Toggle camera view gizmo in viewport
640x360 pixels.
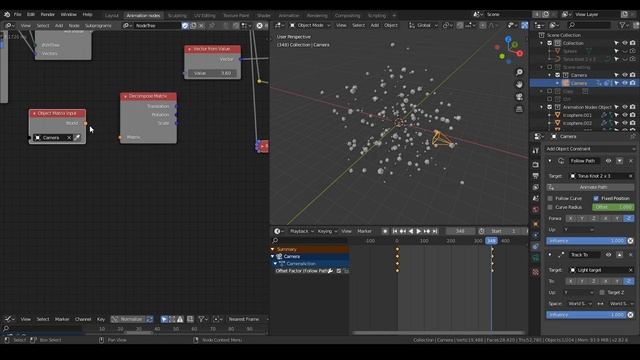519,97
